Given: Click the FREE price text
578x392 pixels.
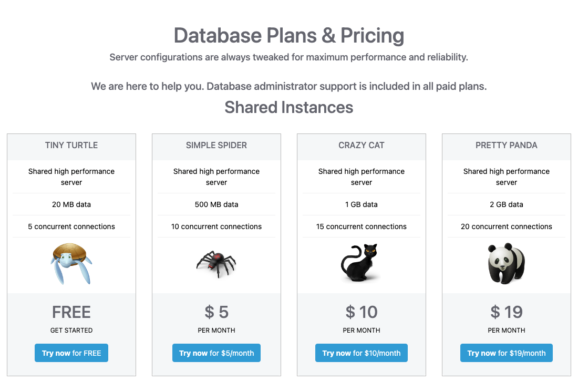Looking at the screenshot, I should 71,312.
